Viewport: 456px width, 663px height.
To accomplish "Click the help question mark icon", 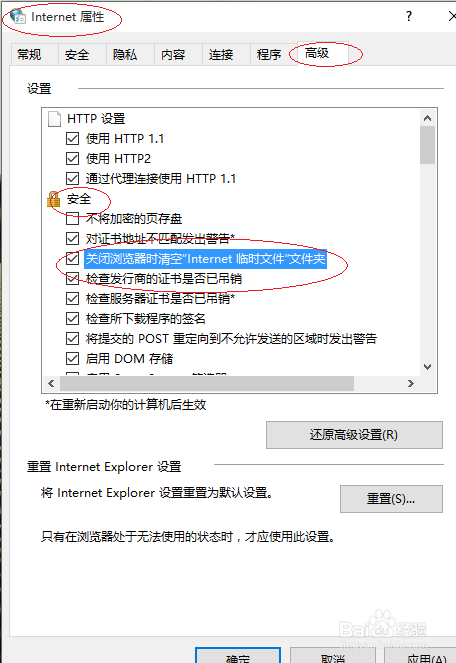I will (x=409, y=16).
